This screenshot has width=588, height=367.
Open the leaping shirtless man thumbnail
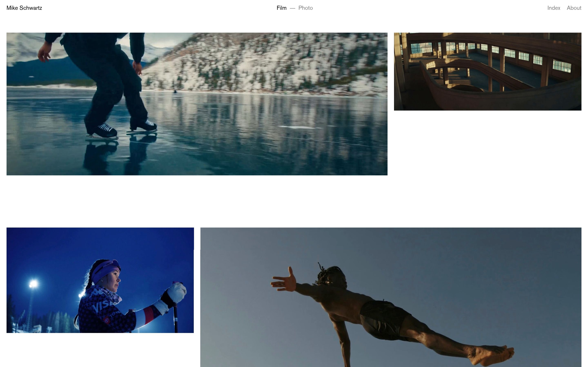[391, 297]
